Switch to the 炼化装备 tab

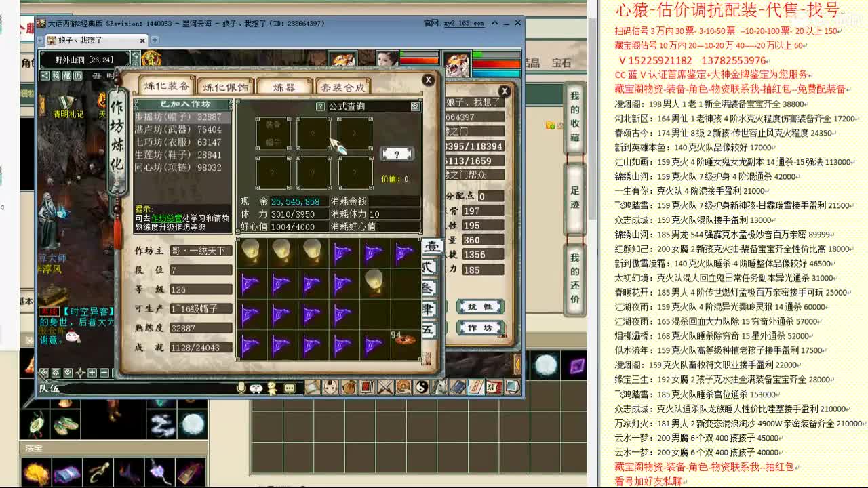point(167,86)
